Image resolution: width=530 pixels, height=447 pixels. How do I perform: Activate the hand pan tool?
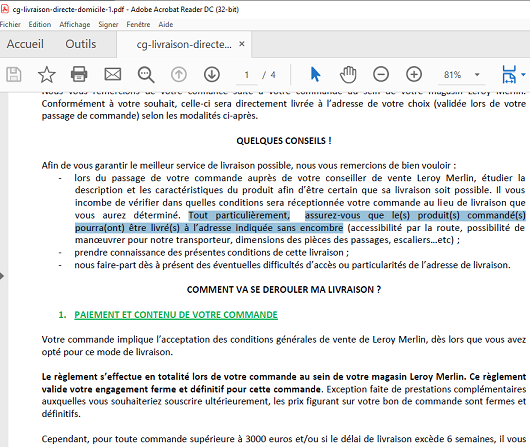[x=348, y=74]
